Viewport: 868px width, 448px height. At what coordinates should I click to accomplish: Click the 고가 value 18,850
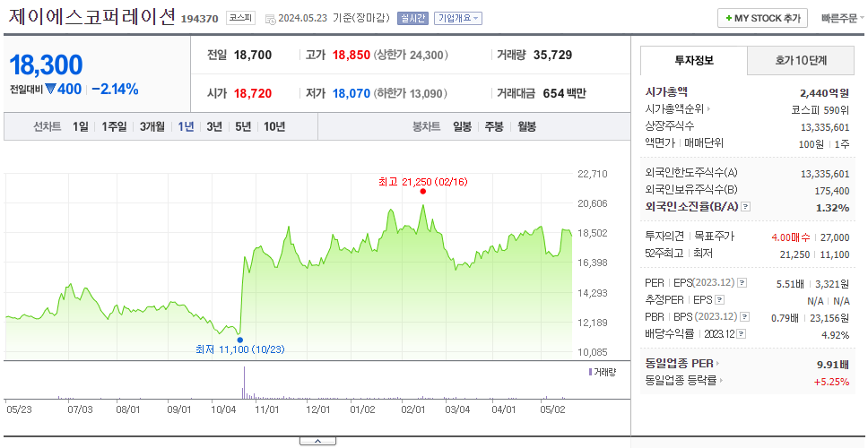[352, 55]
